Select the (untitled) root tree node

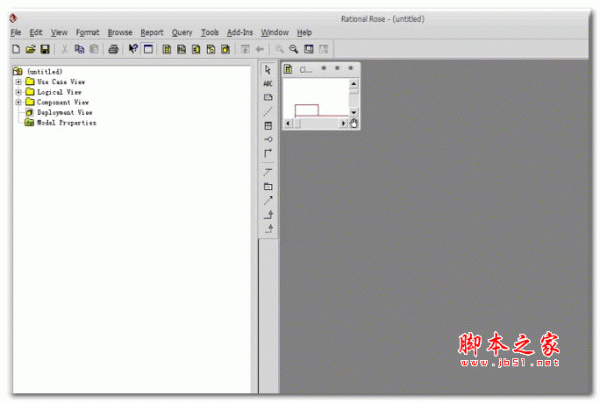[x=44, y=72]
